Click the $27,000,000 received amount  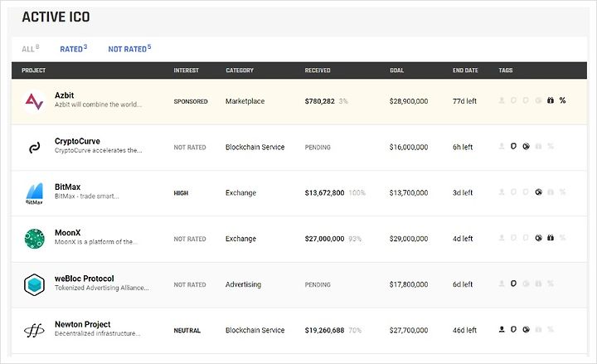324,239
